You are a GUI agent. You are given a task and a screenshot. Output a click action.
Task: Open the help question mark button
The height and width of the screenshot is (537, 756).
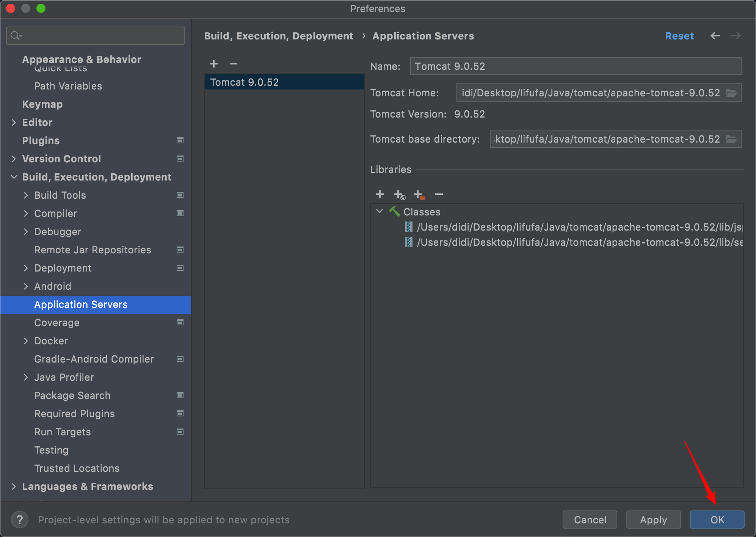(20, 520)
